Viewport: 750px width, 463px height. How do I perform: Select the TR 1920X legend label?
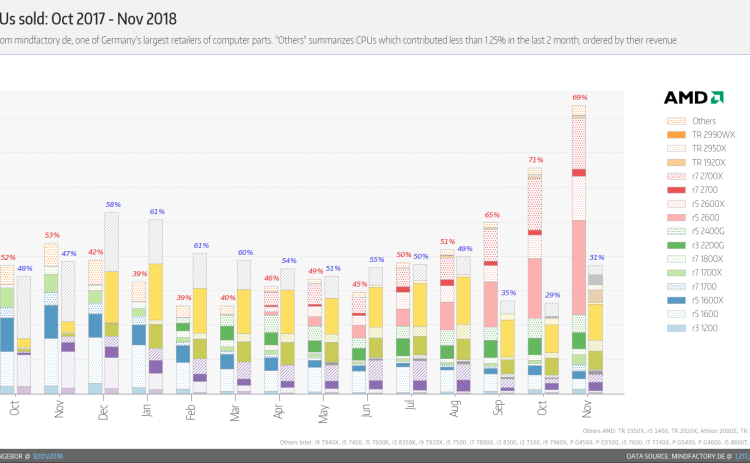[708, 163]
